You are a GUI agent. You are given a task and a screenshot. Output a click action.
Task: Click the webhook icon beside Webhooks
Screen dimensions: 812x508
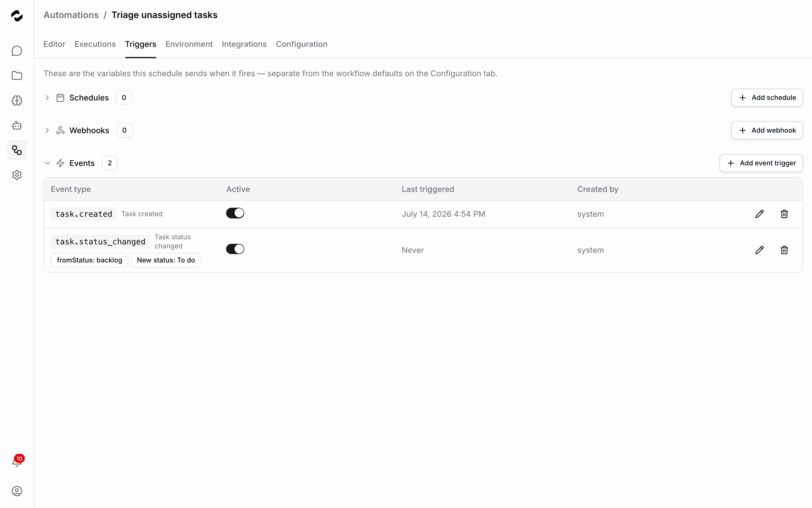[60, 130]
